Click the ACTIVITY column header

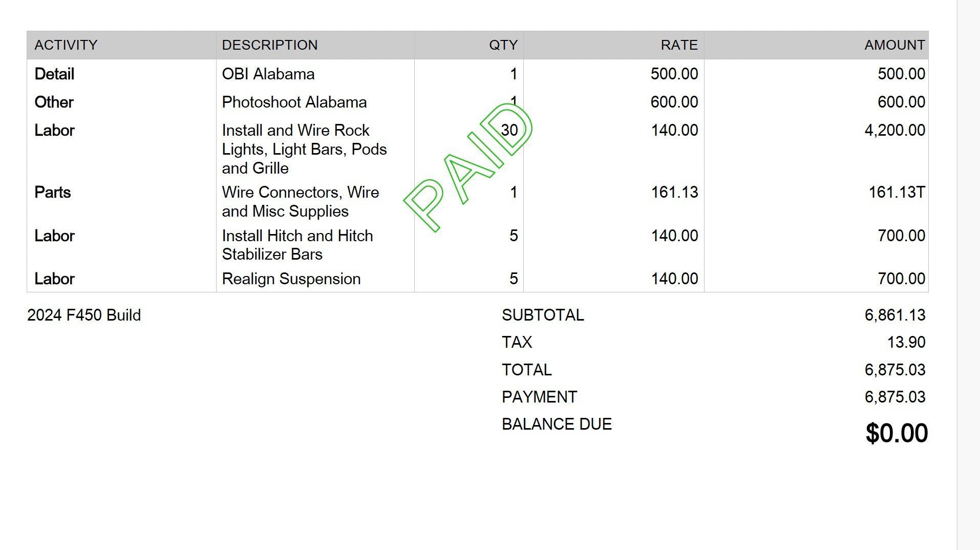coord(66,45)
